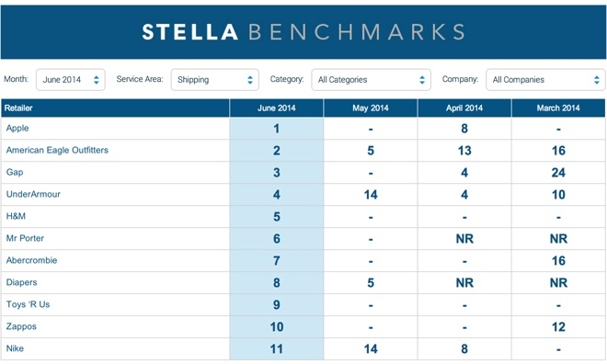Open the Apple retailer link
The image size is (607, 364).
tap(17, 128)
